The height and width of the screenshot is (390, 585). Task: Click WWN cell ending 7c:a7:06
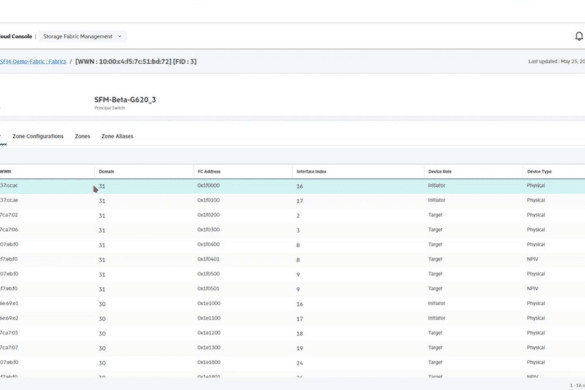click(x=9, y=230)
